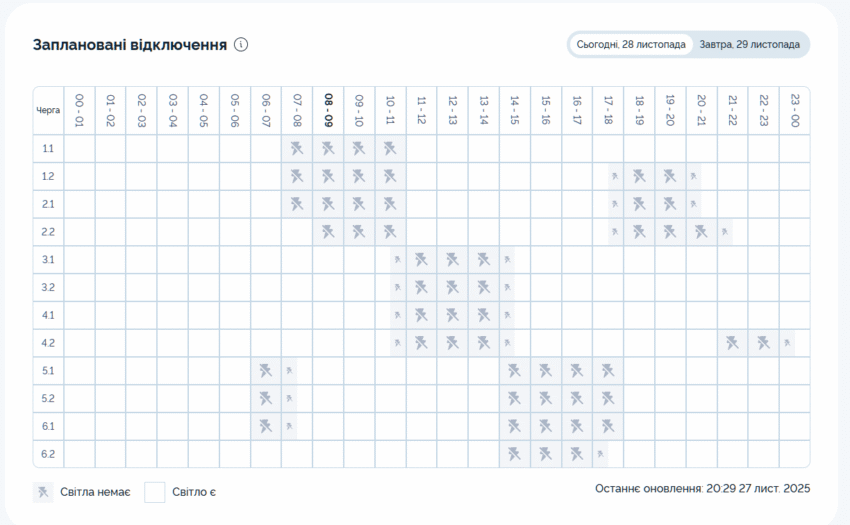850x525 pixels.
Task: Click outage icon for queue 4.2 at 22-23
Action: pyautogui.click(x=763, y=343)
